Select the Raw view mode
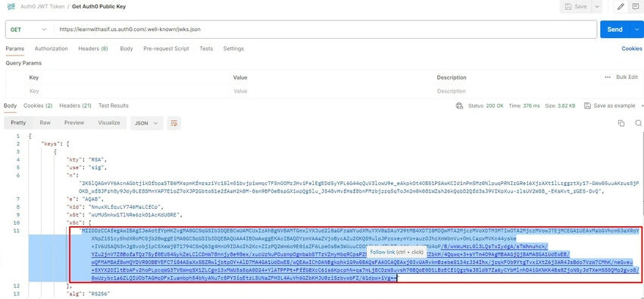644x299 pixels. 45,123
